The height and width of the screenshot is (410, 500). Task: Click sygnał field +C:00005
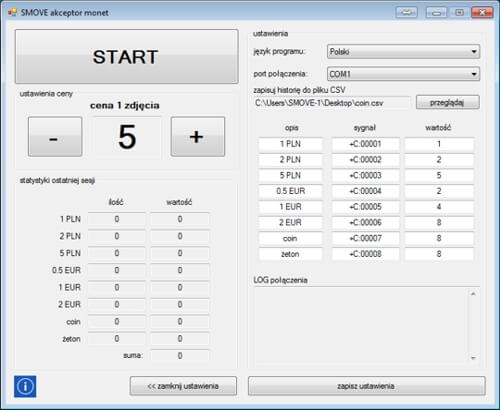[365, 207]
